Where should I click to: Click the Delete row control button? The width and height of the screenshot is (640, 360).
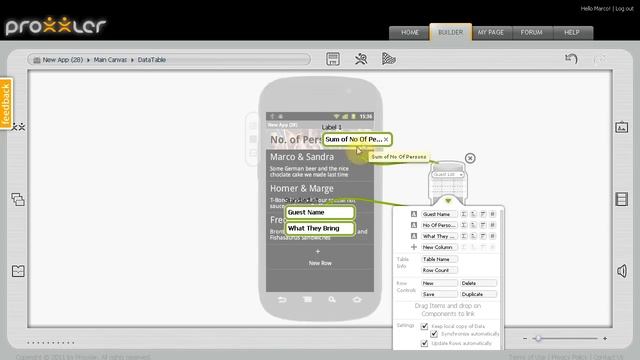(478, 283)
